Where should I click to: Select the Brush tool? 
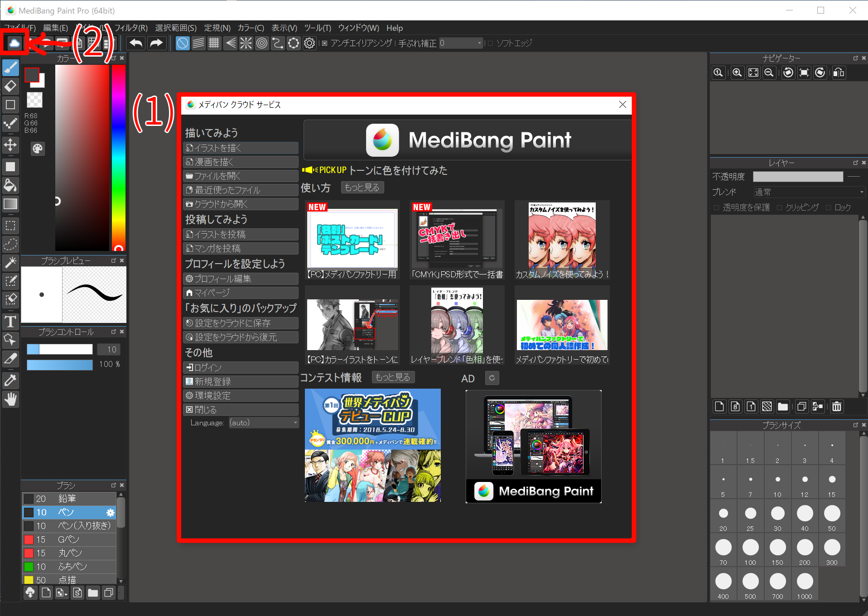[10, 67]
